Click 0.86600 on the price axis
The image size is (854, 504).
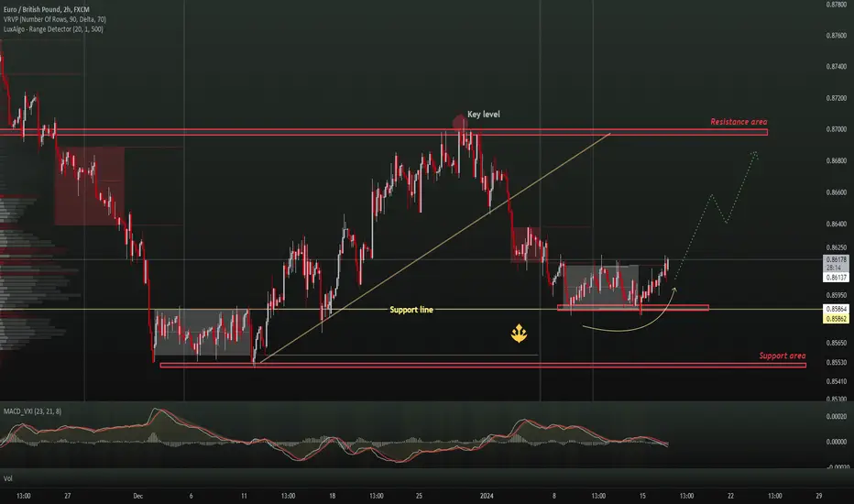(x=836, y=192)
